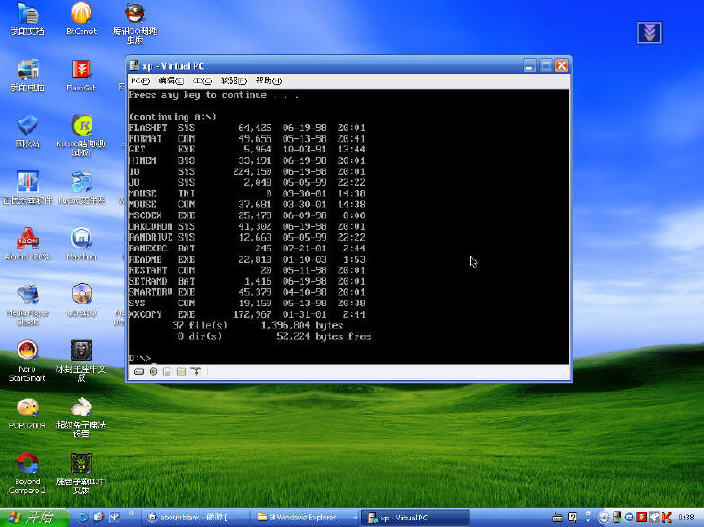
Task: Click the system tray clock
Action: point(686,518)
